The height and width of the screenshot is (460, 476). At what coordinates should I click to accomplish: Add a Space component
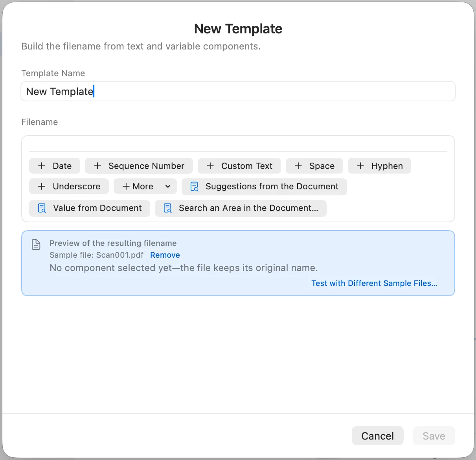[x=314, y=166]
